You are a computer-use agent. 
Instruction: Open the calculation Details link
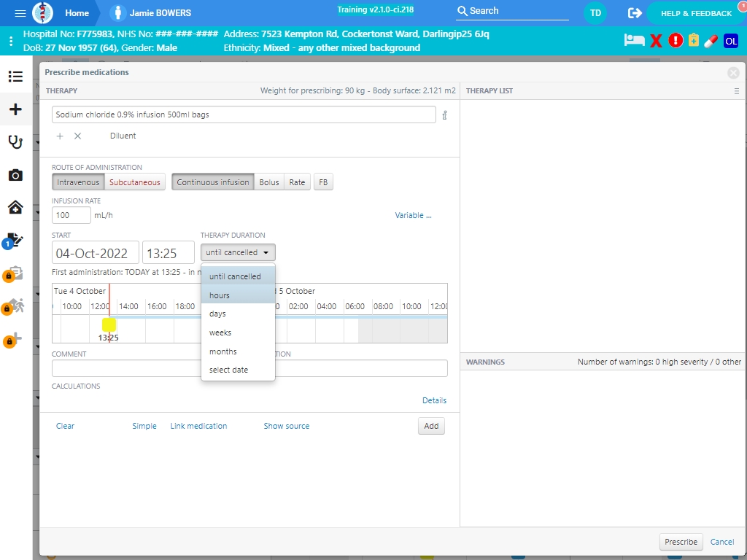point(435,400)
